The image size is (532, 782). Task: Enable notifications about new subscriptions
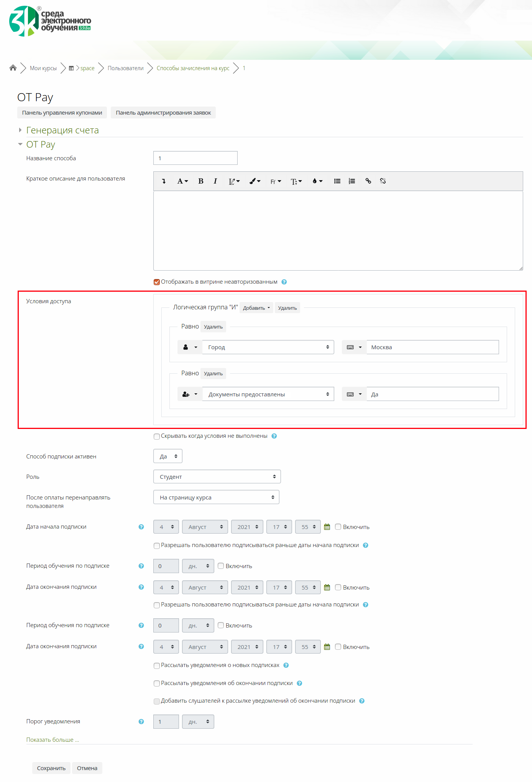click(157, 665)
